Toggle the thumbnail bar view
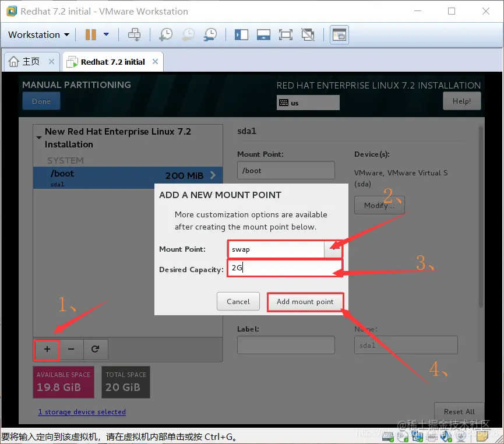This screenshot has height=444, width=504. click(263, 34)
